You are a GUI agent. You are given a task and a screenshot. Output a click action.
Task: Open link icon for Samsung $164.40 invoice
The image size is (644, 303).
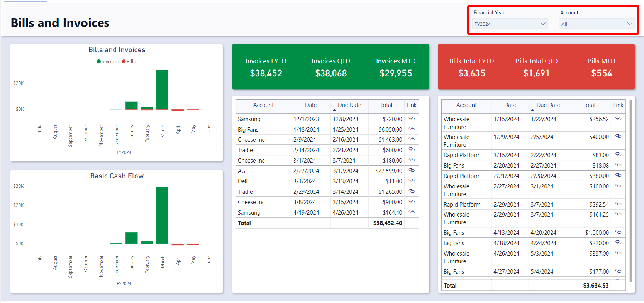pyautogui.click(x=412, y=212)
